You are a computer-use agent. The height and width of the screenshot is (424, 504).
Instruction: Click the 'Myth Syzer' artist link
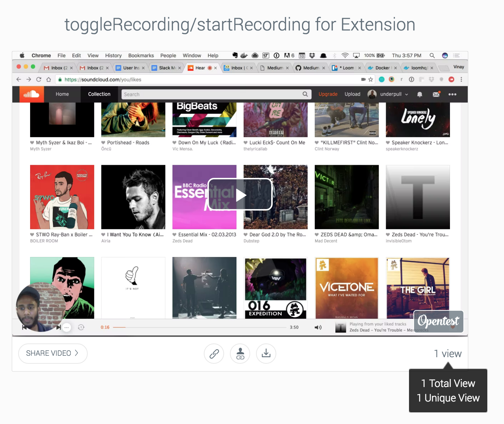[x=41, y=149]
